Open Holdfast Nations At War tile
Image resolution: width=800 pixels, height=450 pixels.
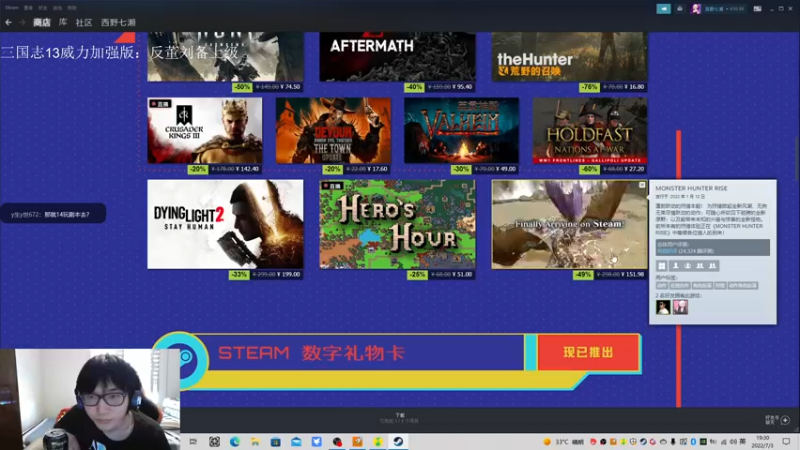pos(590,131)
